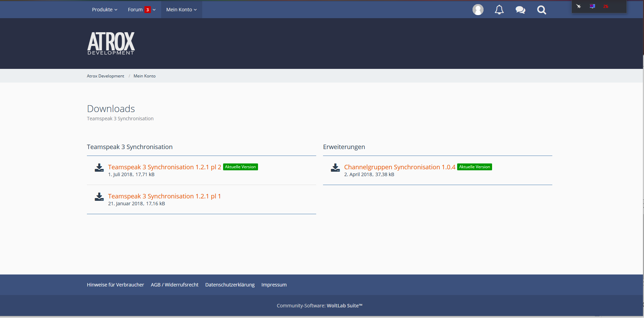Expand the Produkte dropdown menu
644x318 pixels.
(x=104, y=10)
